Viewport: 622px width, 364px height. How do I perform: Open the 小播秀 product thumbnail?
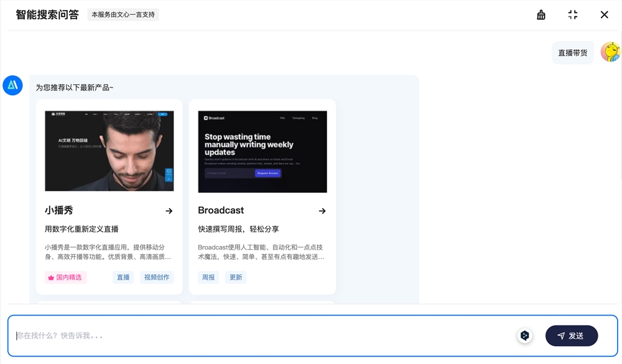[x=109, y=151]
